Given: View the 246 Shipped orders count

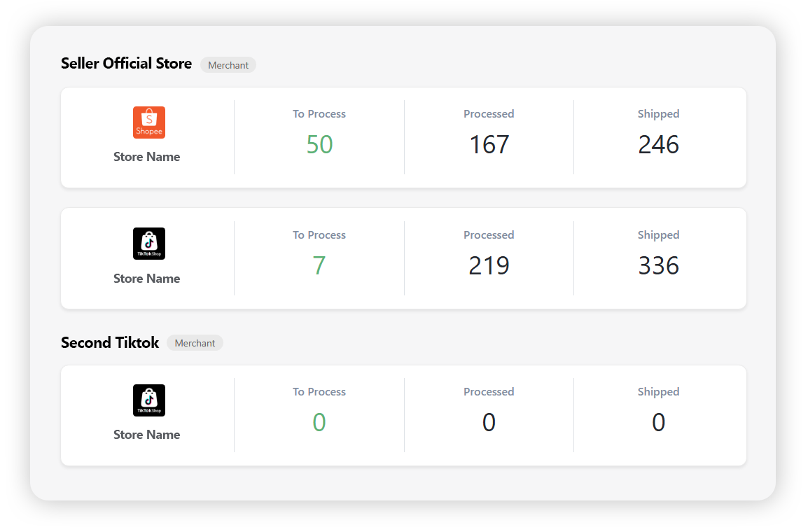Looking at the screenshot, I should 658,145.
